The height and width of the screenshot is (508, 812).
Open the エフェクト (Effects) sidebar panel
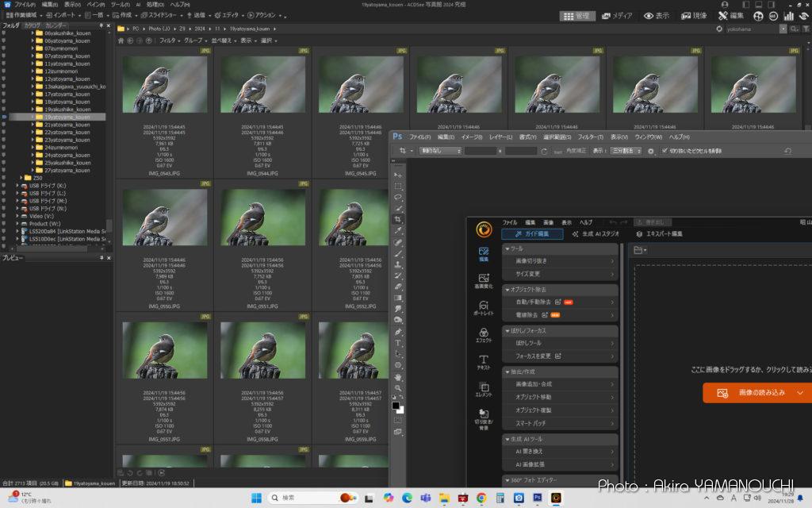click(483, 335)
